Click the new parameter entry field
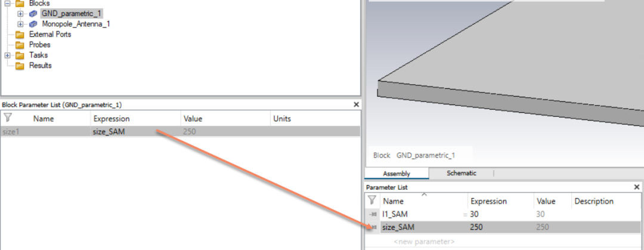The width and height of the screenshot is (644, 250). (x=424, y=242)
